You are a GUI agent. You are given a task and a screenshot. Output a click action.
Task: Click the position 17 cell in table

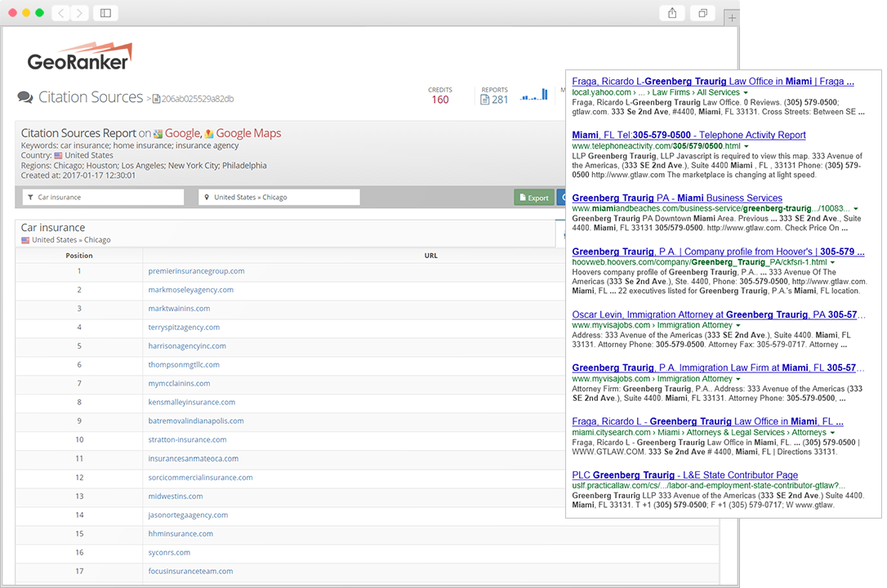coord(79,572)
